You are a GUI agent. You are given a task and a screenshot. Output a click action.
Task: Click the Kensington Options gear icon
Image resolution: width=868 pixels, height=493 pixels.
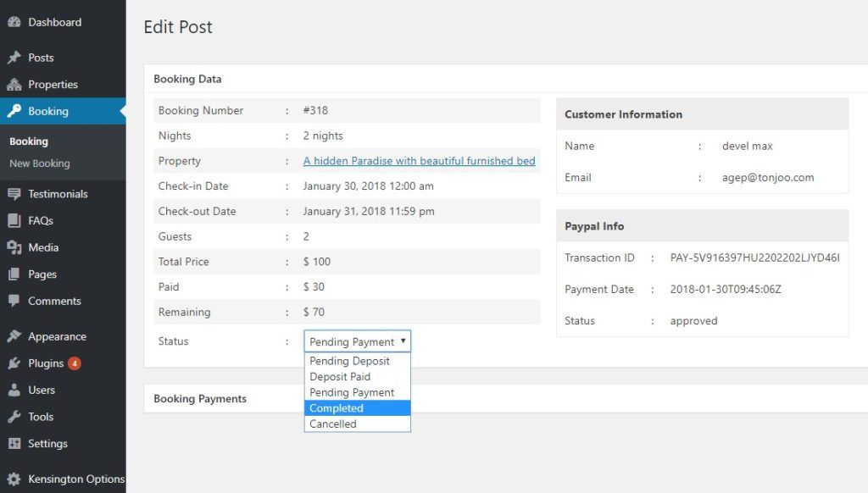pyautogui.click(x=14, y=479)
